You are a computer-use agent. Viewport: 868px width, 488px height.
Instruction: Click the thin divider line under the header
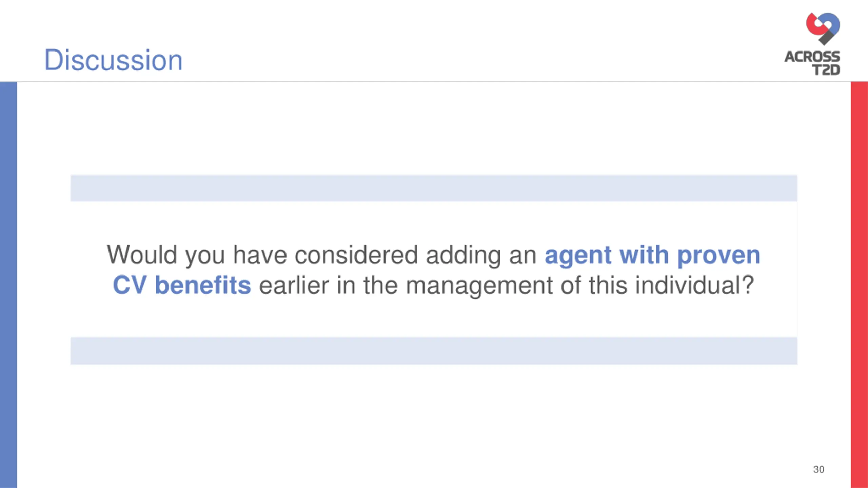[434, 82]
